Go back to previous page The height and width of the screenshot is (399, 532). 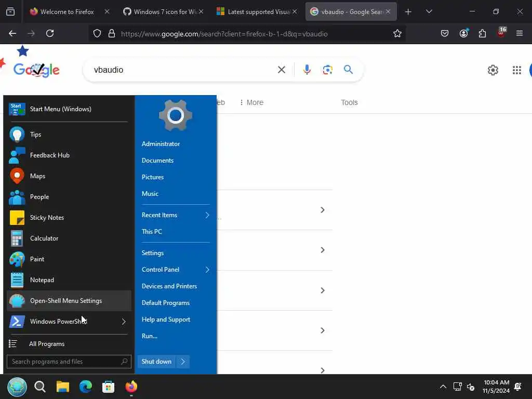coord(12,33)
